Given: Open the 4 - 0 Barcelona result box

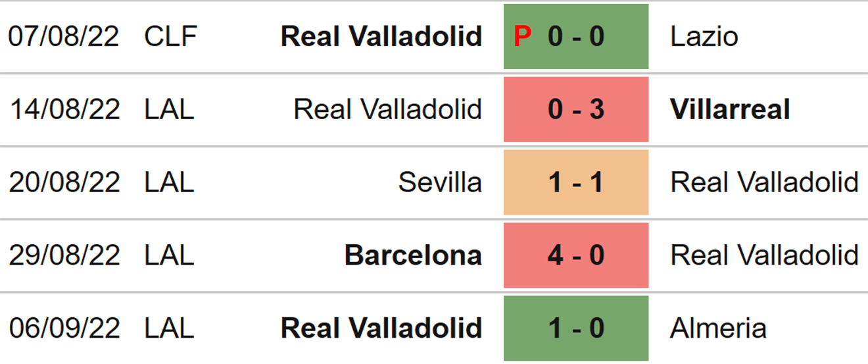Looking at the screenshot, I should point(576,255).
